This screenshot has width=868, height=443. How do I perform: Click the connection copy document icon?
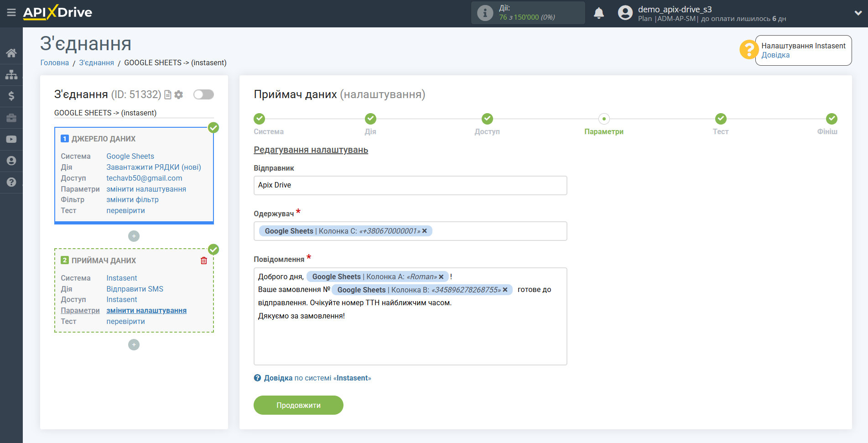[x=168, y=94]
